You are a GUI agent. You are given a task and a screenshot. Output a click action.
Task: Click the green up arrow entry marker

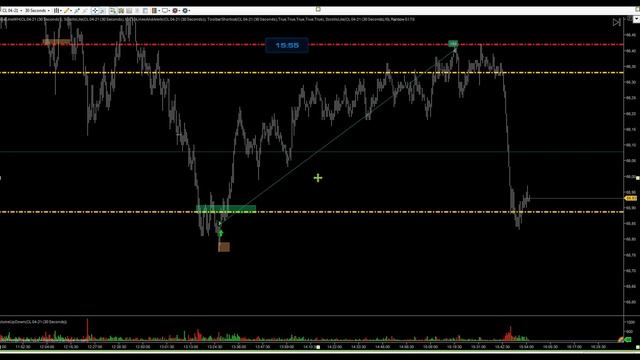coord(220,233)
